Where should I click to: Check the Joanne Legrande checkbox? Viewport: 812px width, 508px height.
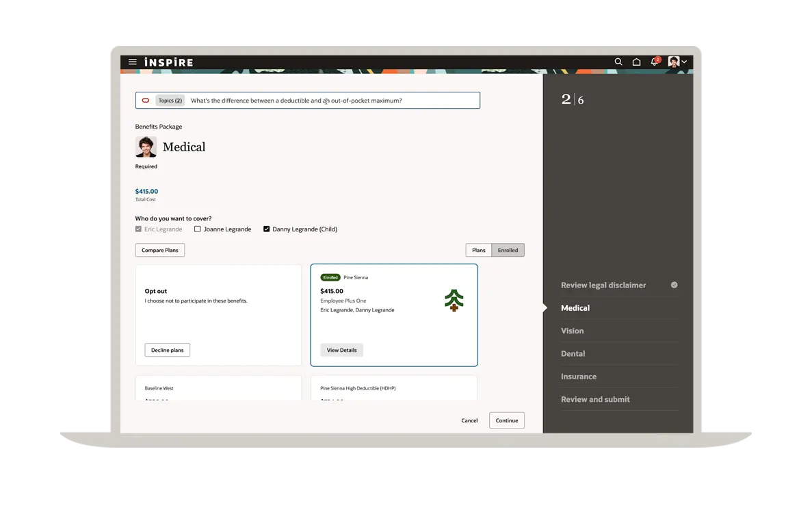tap(198, 229)
